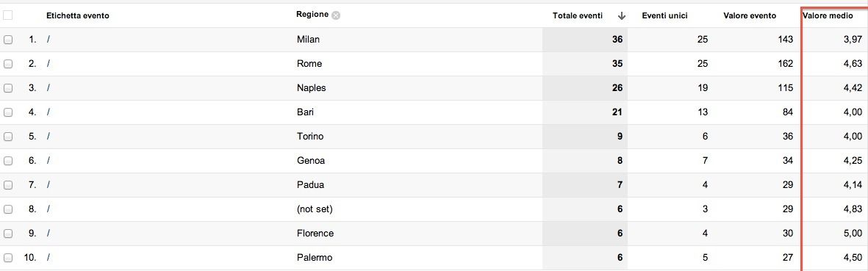The height and width of the screenshot is (271, 868).
Task: Tick the checkbox for the Naples row
Action: [x=8, y=88]
